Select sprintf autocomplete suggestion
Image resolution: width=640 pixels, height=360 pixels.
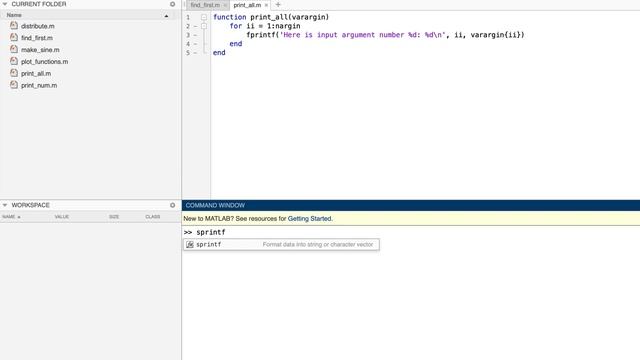[x=281, y=244]
